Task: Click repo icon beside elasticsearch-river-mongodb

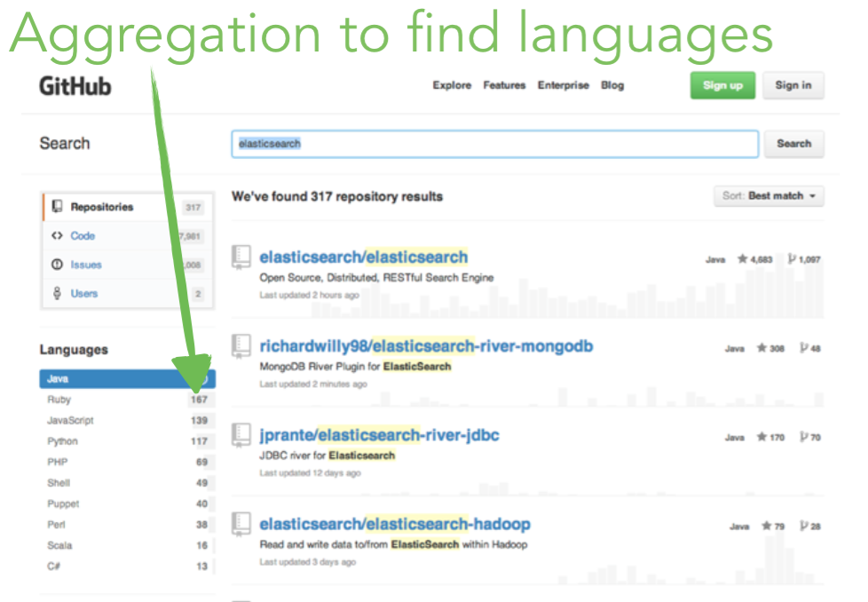Action: pos(241,346)
